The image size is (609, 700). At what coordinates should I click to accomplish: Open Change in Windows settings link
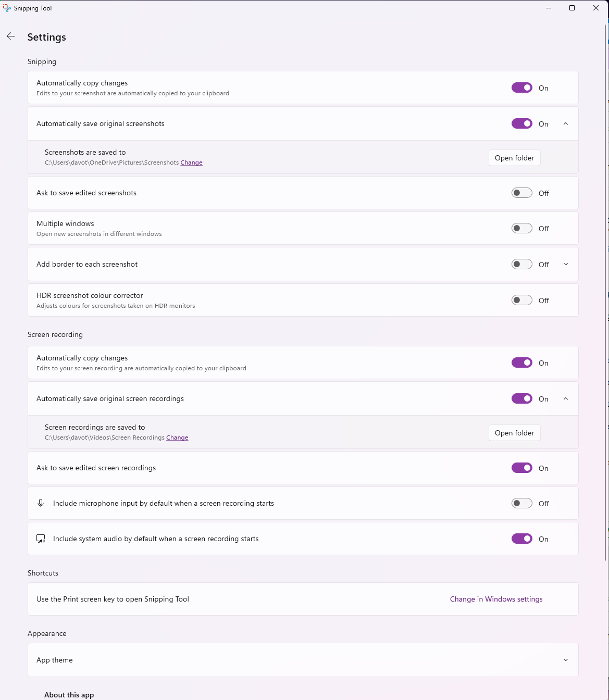point(496,599)
